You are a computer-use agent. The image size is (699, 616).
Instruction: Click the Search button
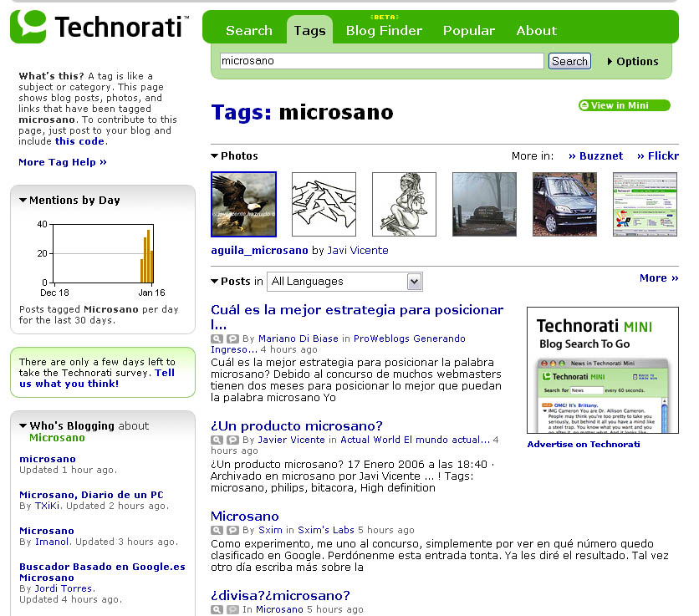coord(569,61)
